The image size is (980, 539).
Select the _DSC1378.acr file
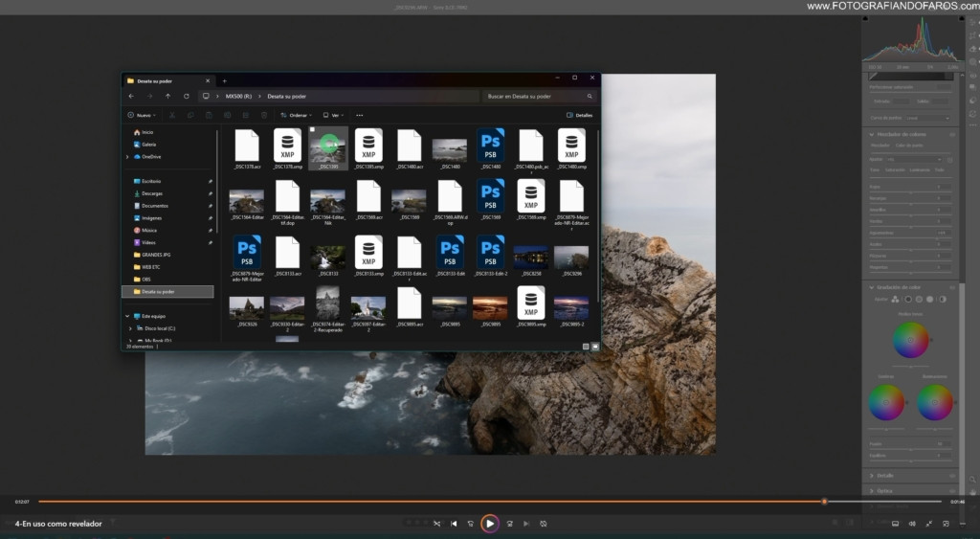(247, 148)
